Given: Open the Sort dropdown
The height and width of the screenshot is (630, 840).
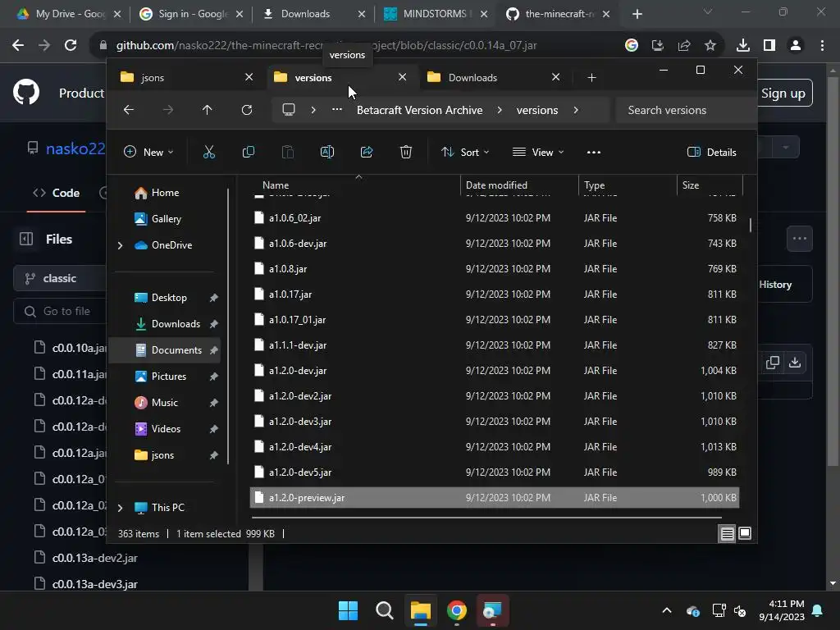Looking at the screenshot, I should pos(465,152).
